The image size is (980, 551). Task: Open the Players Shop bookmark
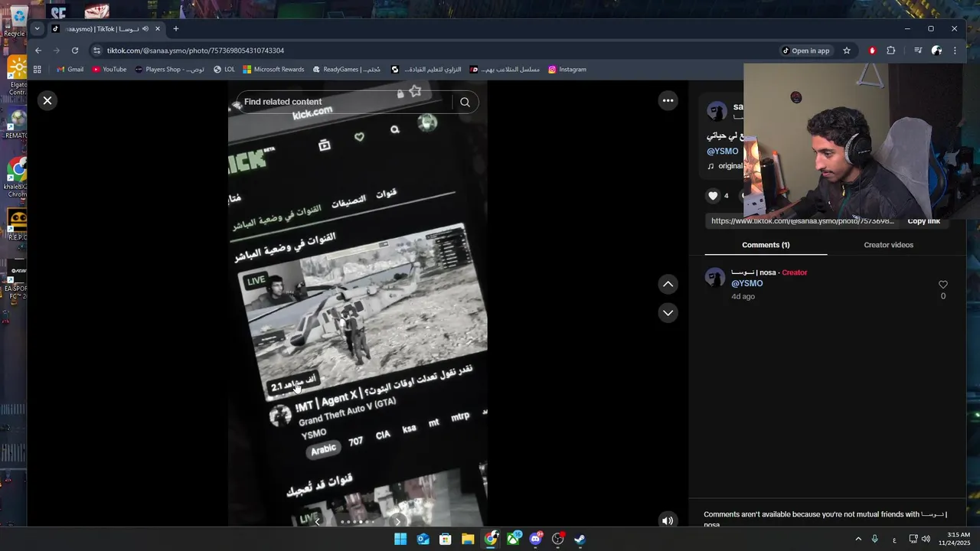169,70
